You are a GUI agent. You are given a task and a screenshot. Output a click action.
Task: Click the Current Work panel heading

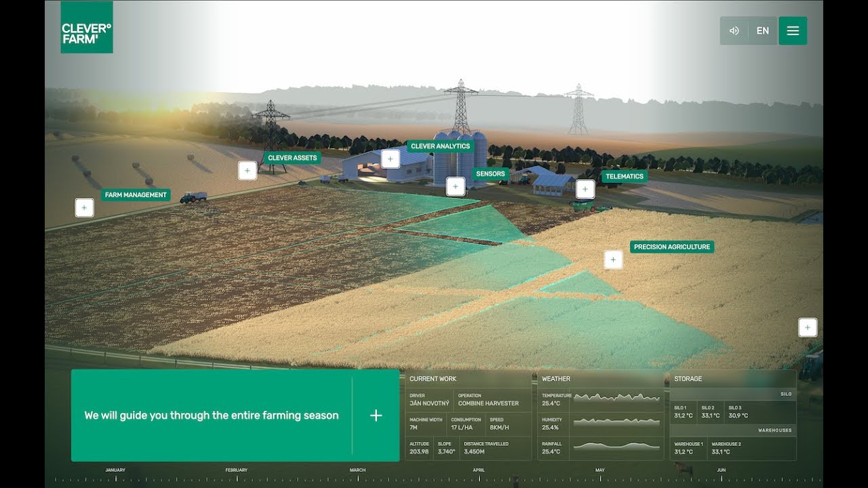pyautogui.click(x=433, y=379)
